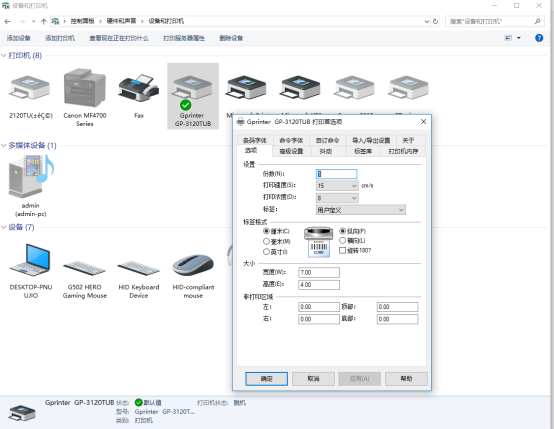
Task: Click the search magnifier icon
Action: pyautogui.click(x=537, y=21)
